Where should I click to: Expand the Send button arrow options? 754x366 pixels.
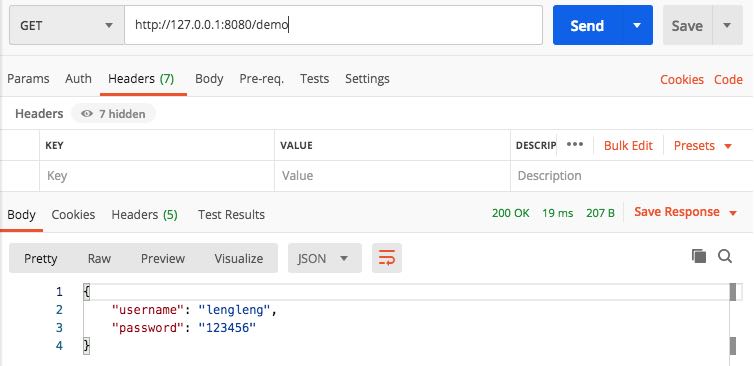pyautogui.click(x=637, y=25)
